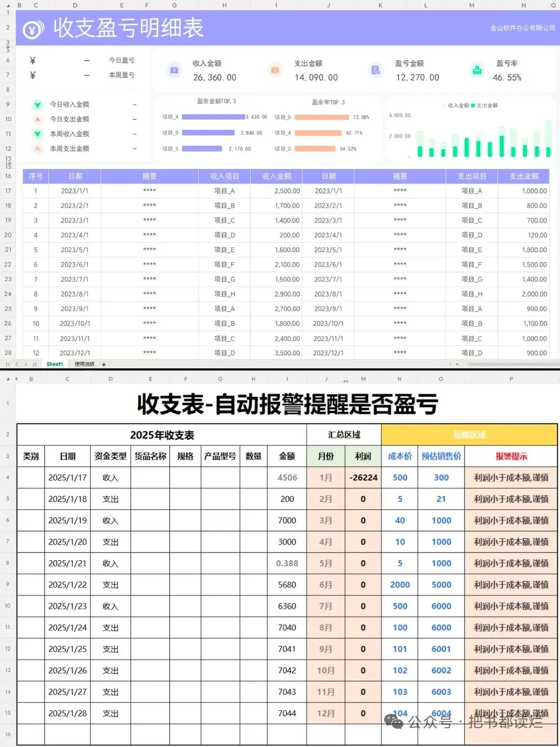Select expense amount cell 2,000.00
The height and width of the screenshot is (747, 560).
[x=524, y=294]
